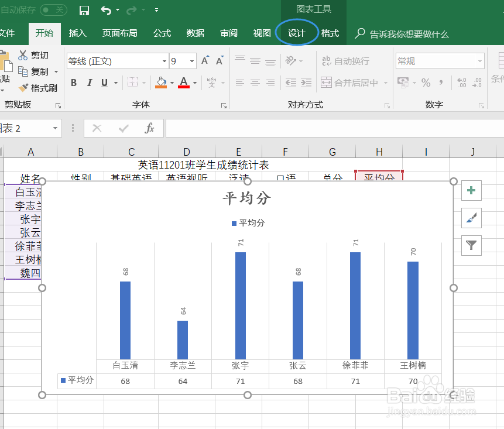The width and height of the screenshot is (504, 429).
Task: Click the text orientation icon
Action: (x=290, y=60)
